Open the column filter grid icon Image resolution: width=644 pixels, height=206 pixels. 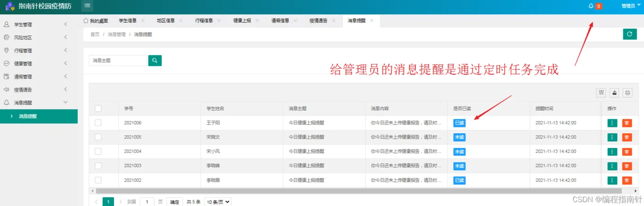(601, 93)
